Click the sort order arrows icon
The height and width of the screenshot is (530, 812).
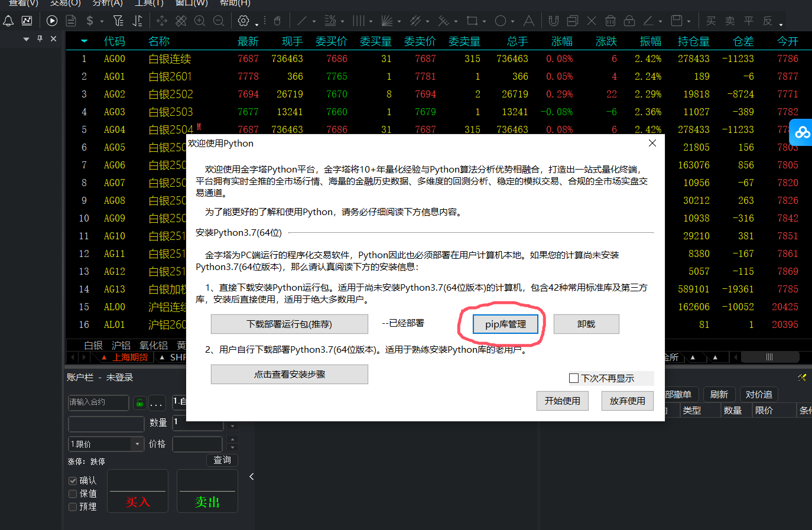(137, 21)
